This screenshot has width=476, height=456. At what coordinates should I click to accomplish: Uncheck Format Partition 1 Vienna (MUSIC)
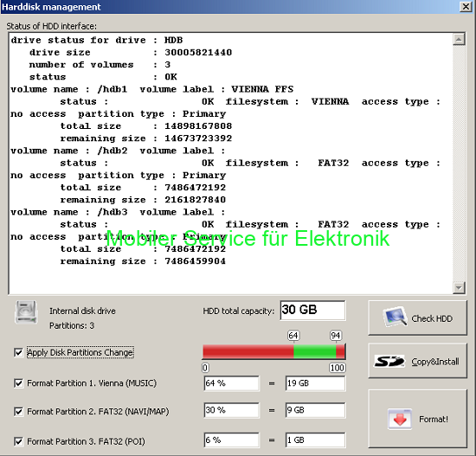18,383
